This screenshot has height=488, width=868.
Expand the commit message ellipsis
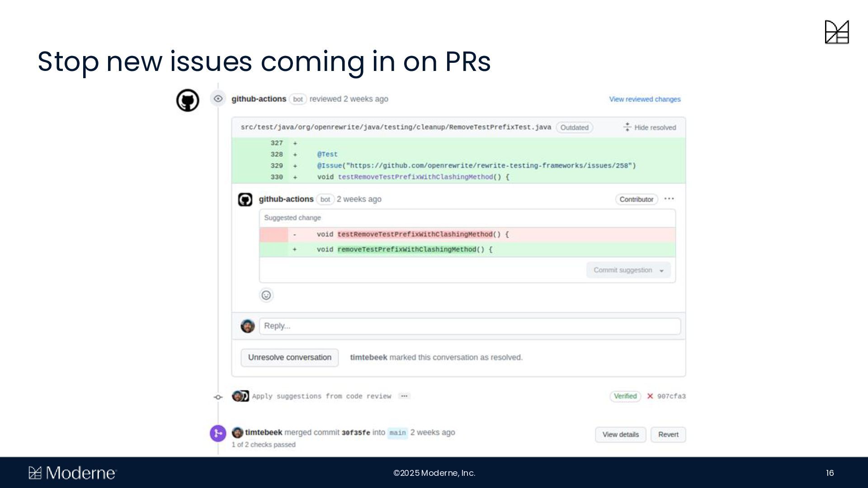(x=404, y=396)
